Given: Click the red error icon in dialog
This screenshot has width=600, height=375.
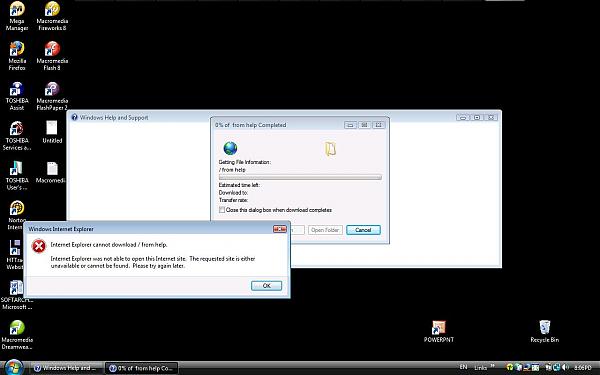Looking at the screenshot, I should [39, 246].
